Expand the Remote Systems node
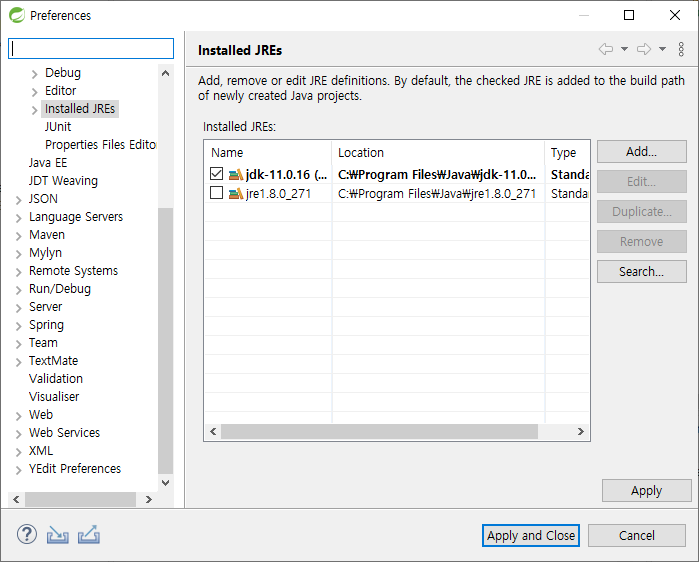Image resolution: width=699 pixels, height=562 pixels. click(19, 272)
